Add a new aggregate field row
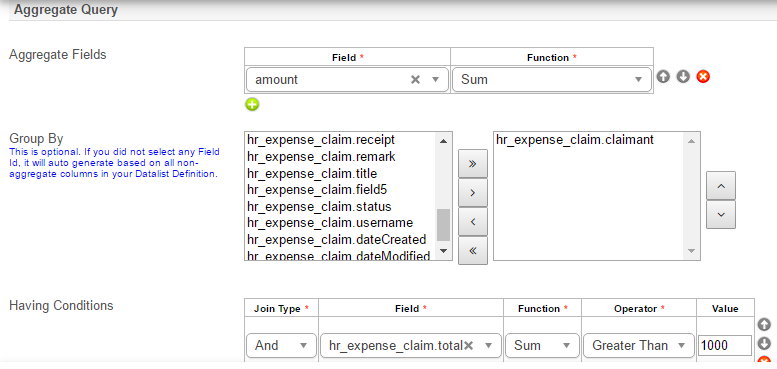Image resolution: width=777 pixels, height=369 pixels. pos(253,104)
